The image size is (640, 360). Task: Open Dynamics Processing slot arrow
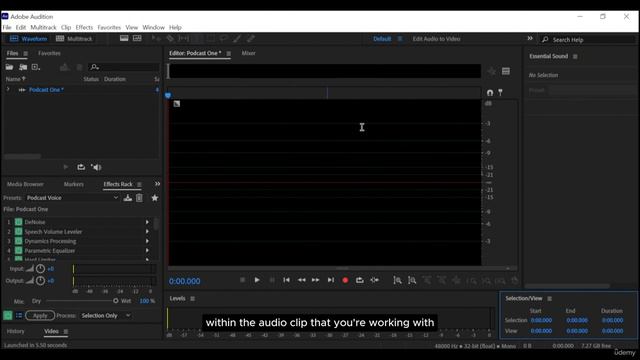pos(147,241)
